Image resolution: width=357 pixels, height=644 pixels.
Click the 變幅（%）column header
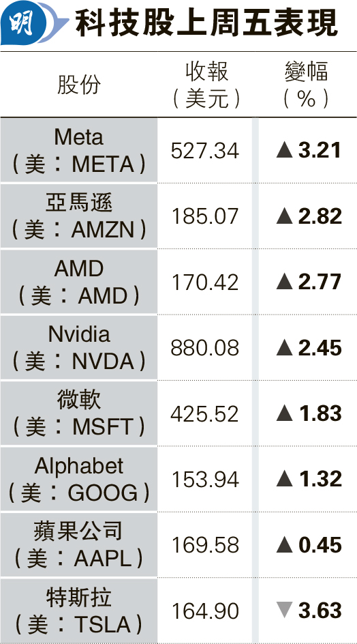coord(306,85)
